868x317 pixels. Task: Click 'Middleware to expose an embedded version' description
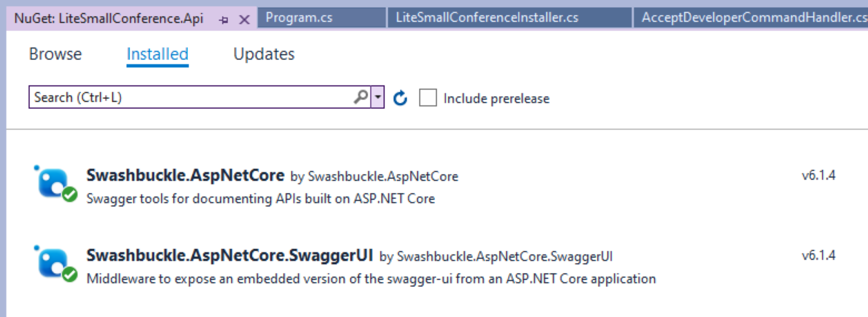point(371,278)
